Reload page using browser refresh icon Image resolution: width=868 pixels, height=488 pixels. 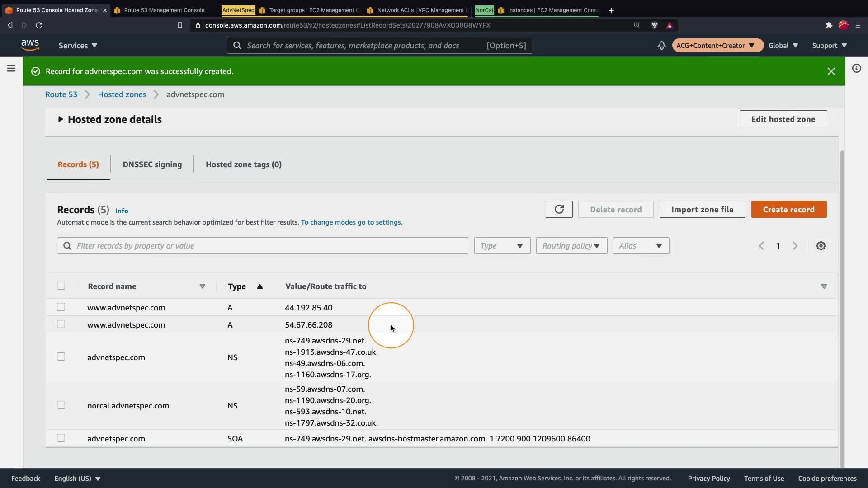tap(39, 25)
